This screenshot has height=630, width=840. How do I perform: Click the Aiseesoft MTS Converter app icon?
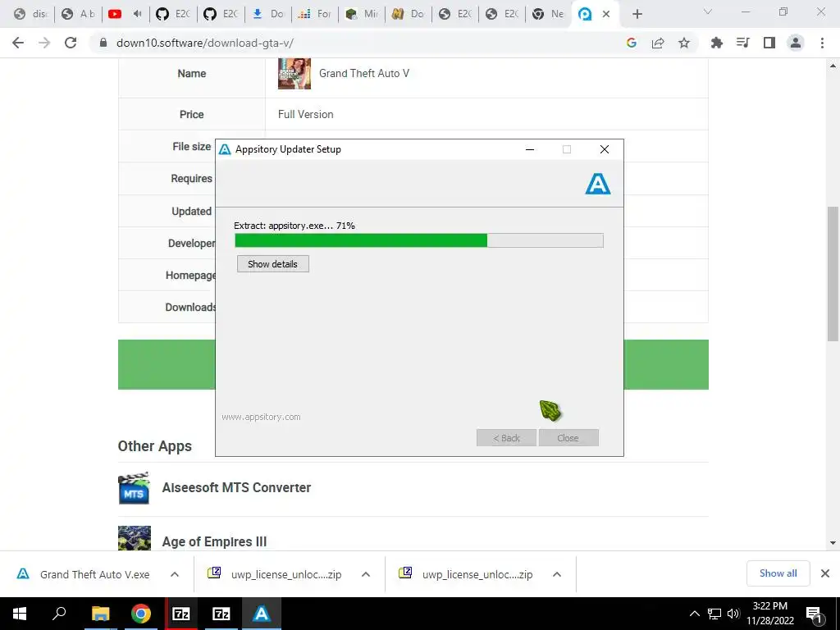pyautogui.click(x=134, y=488)
